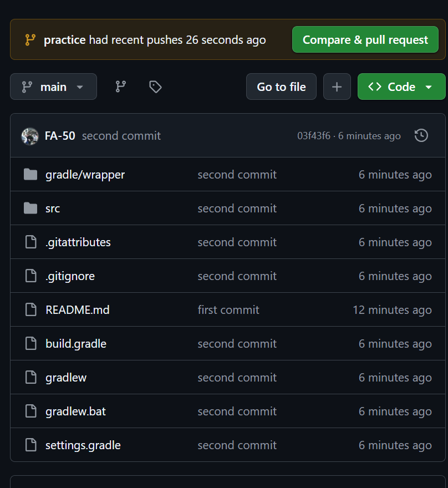Click the file icon beside .gitattributes
448x488 pixels.
point(31,242)
